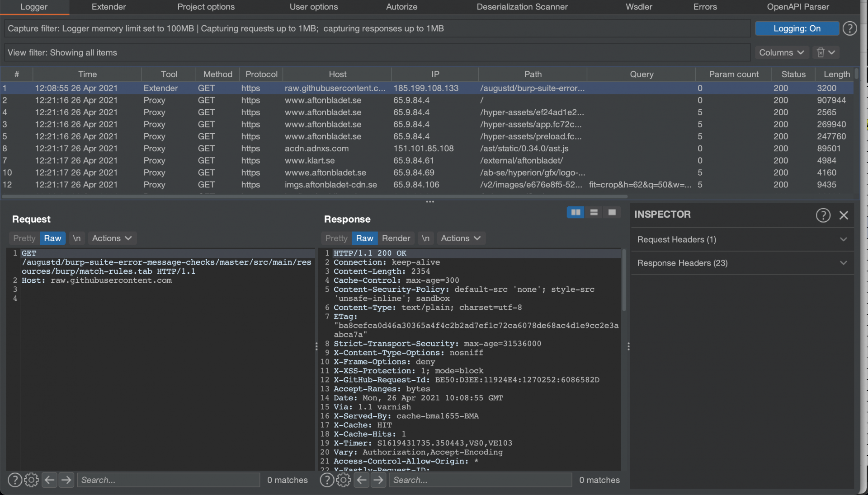
Task: Switch Response view to Pretty
Action: [336, 238]
